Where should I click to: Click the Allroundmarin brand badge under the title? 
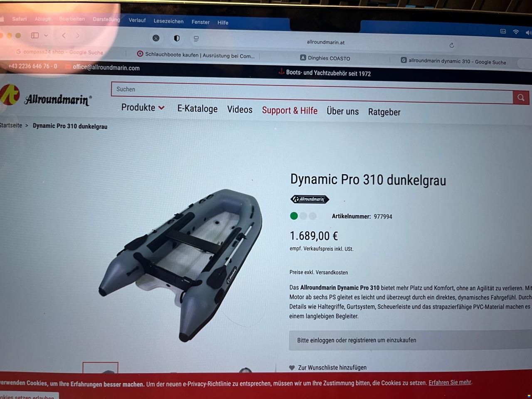point(310,199)
